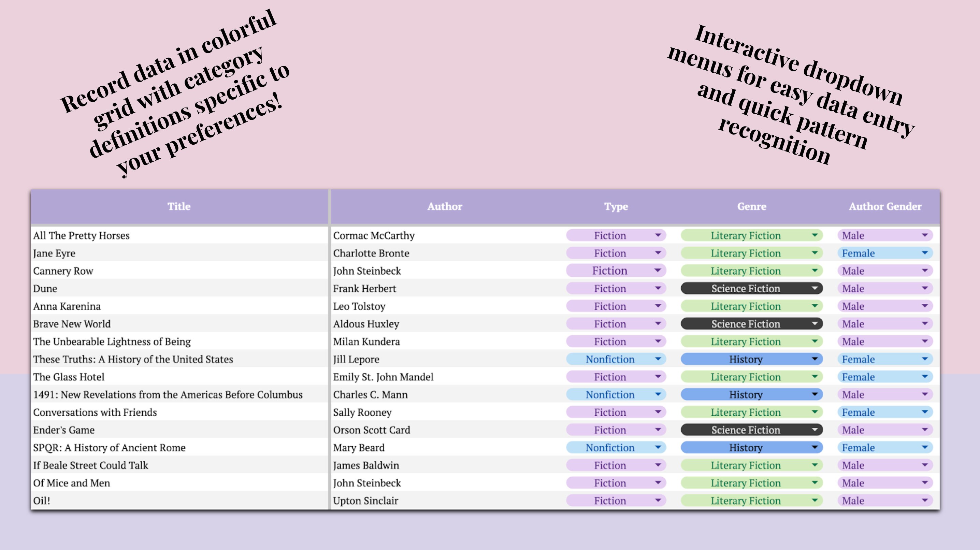Select the 'Cannery Row' title cell
Screen dimensions: 980x550
(179, 271)
